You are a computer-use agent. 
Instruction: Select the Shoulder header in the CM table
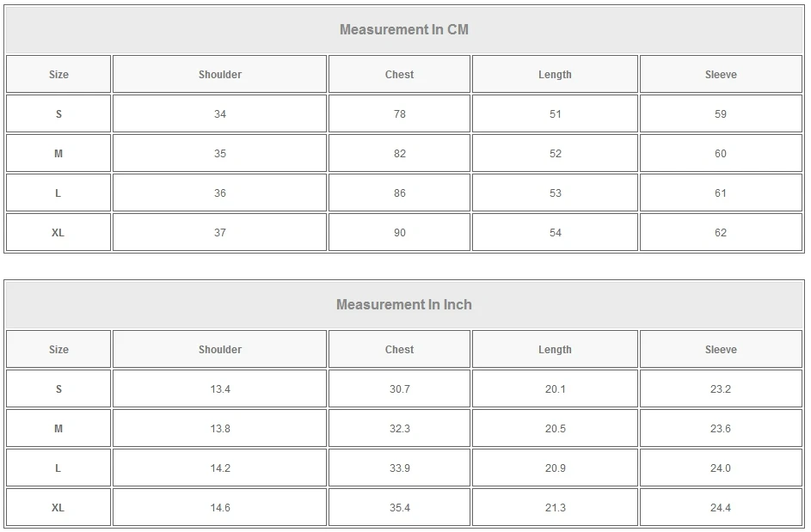(x=220, y=75)
